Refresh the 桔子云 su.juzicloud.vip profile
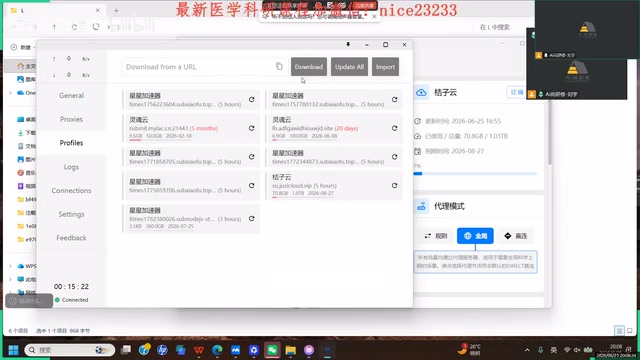Image resolution: width=640 pixels, height=360 pixels. [394, 185]
